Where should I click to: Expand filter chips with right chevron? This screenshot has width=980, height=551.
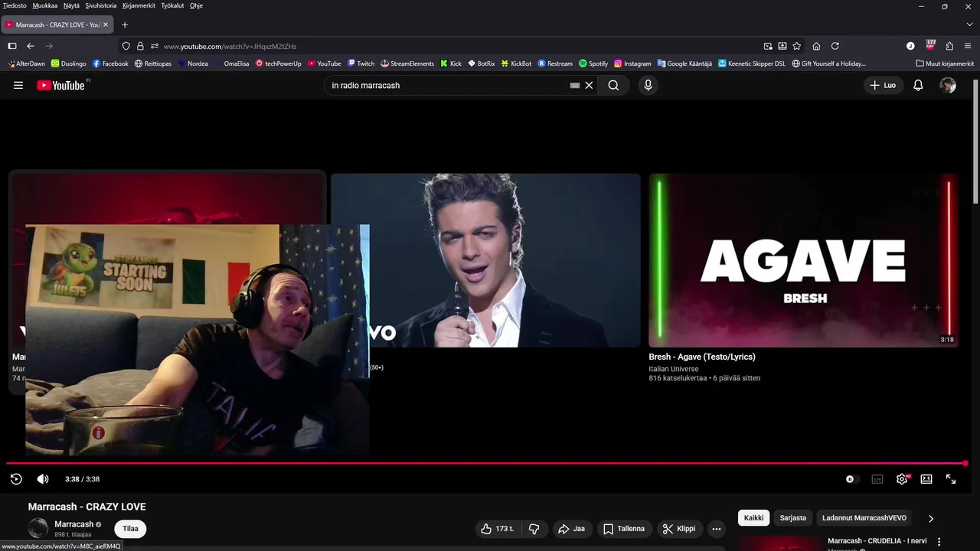pos(931,518)
